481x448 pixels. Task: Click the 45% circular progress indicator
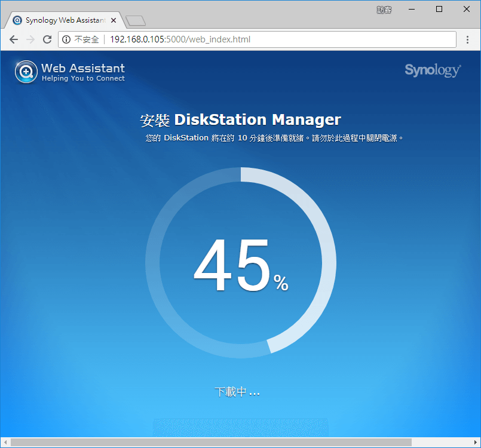[240, 263]
